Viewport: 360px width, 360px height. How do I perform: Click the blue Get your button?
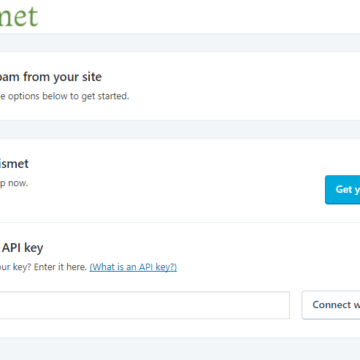pos(343,189)
